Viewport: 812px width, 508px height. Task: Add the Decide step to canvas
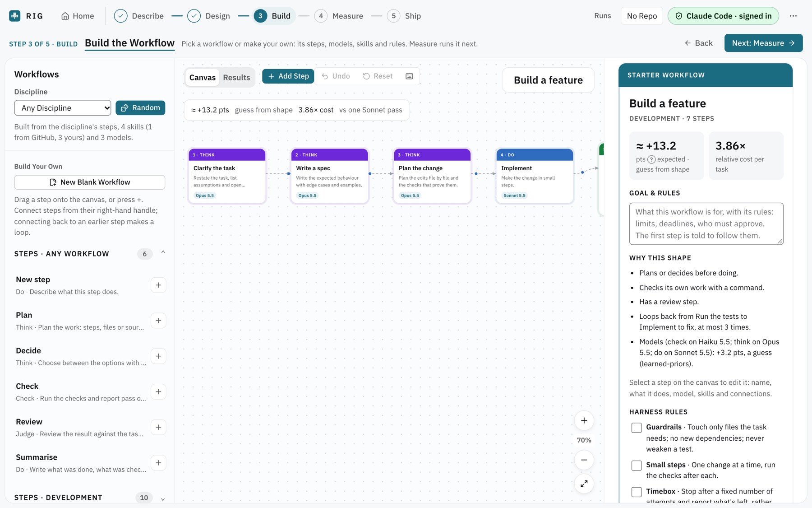[x=158, y=356]
